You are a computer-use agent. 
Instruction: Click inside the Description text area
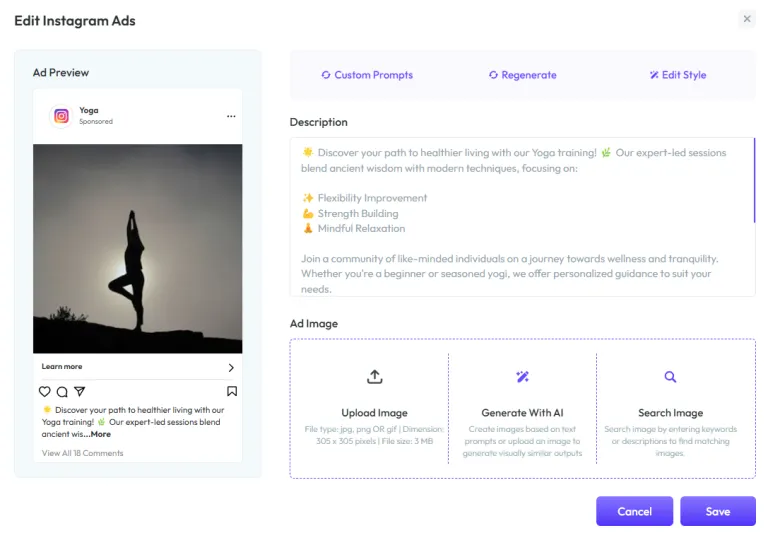[x=522, y=217]
